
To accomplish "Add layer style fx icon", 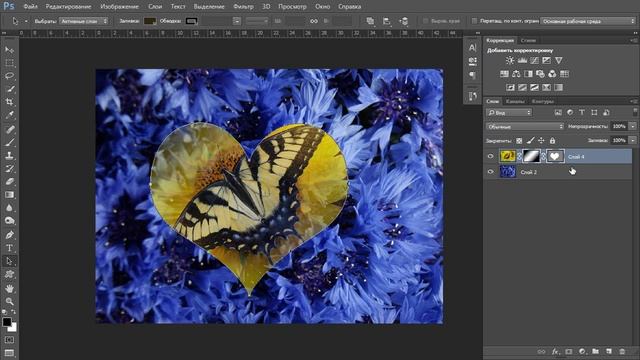I will pyautogui.click(x=555, y=351).
